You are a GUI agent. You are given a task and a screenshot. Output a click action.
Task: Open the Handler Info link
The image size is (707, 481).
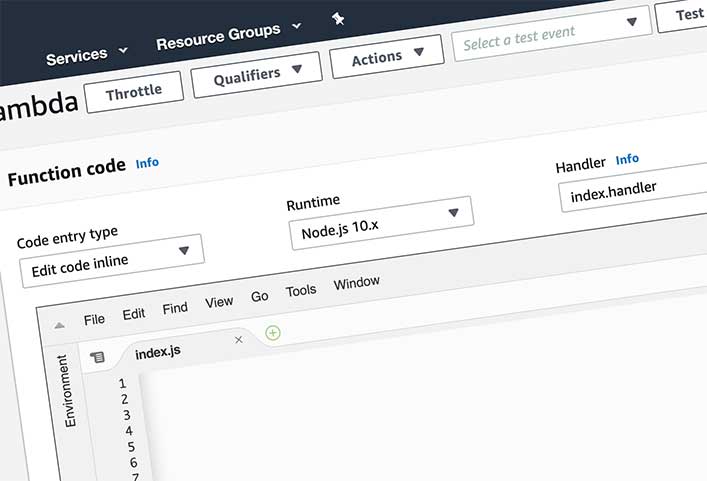click(627, 159)
